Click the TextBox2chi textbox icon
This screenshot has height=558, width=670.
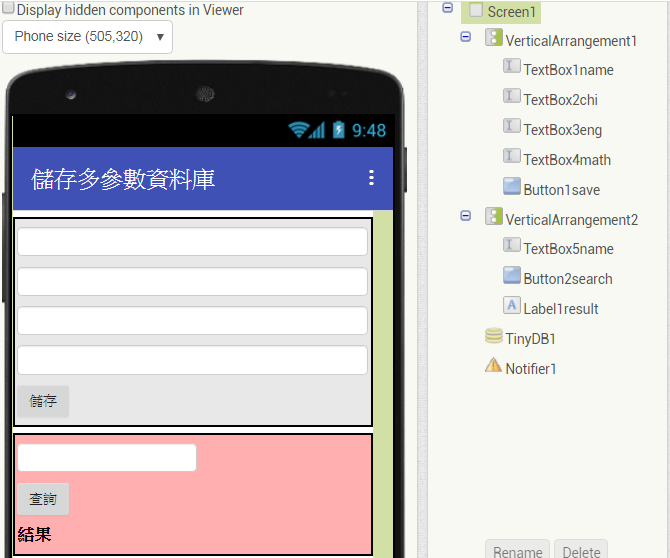pos(511,96)
